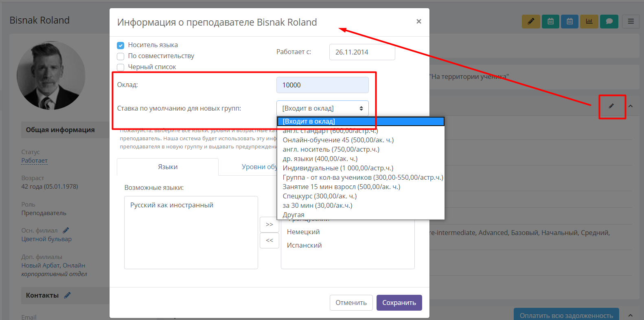Click the 'Отменить' button
This screenshot has width=644, height=320.
[x=351, y=303]
